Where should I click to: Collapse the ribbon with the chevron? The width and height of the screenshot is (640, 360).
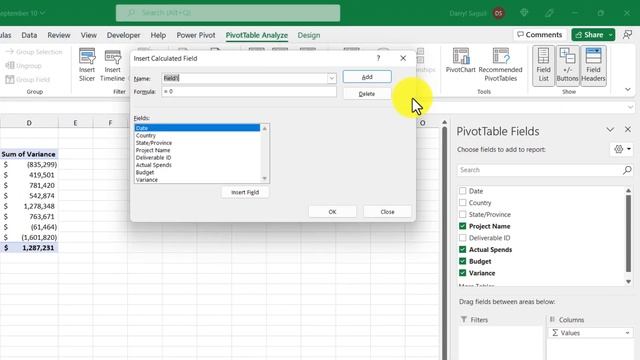click(628, 89)
